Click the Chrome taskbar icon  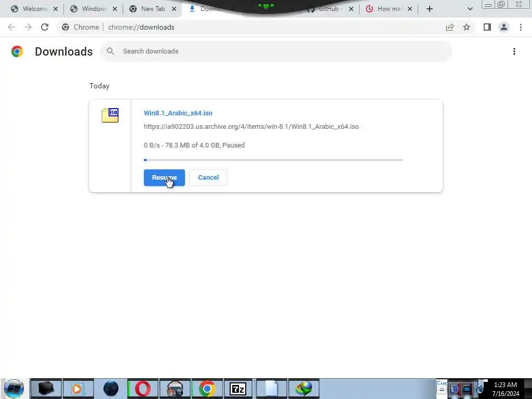pyautogui.click(x=207, y=389)
